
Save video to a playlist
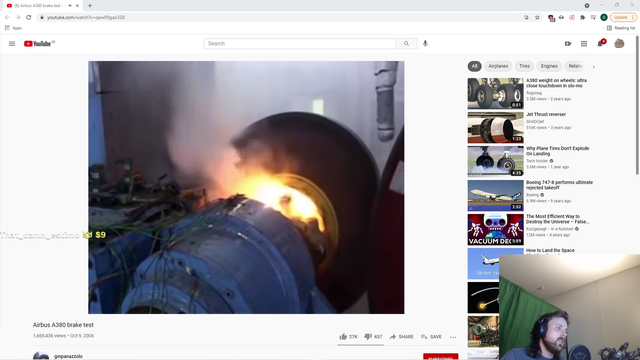431,337
